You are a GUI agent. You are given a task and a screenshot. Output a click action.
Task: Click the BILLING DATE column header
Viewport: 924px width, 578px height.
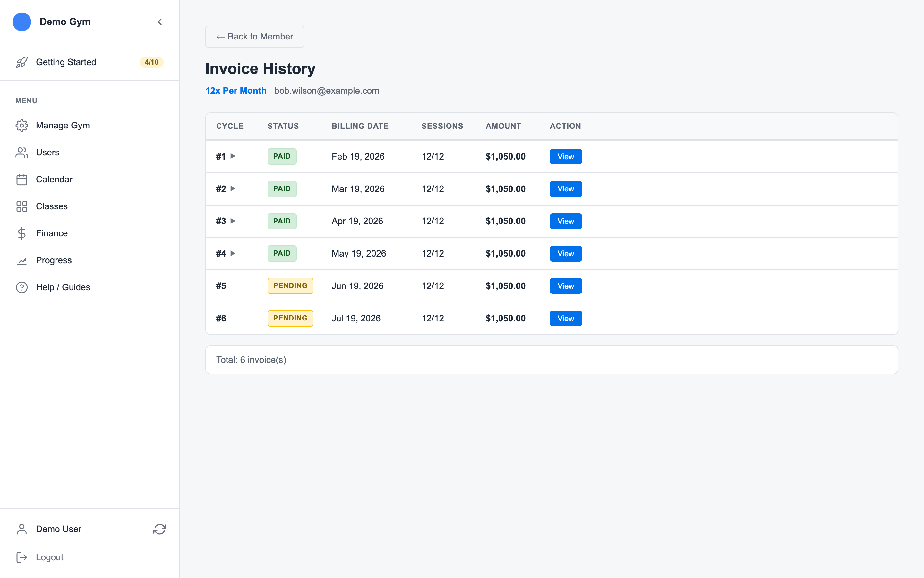point(360,126)
